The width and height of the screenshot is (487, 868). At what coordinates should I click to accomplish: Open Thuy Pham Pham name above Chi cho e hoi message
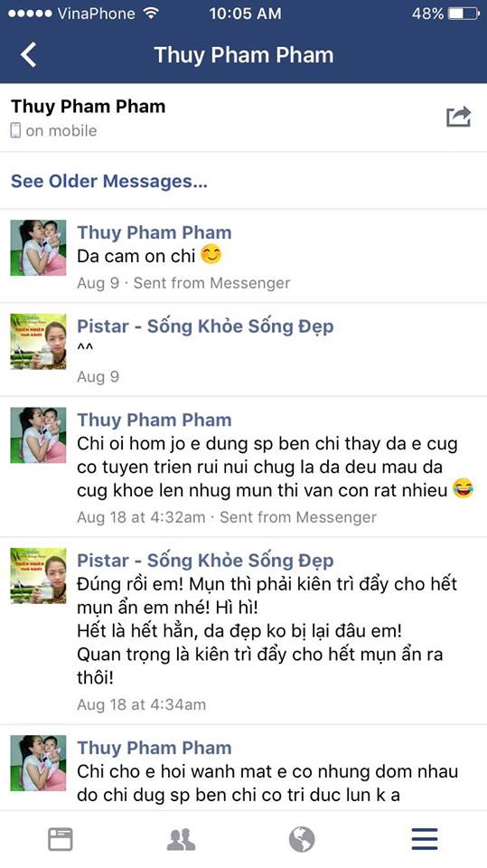[x=154, y=748]
